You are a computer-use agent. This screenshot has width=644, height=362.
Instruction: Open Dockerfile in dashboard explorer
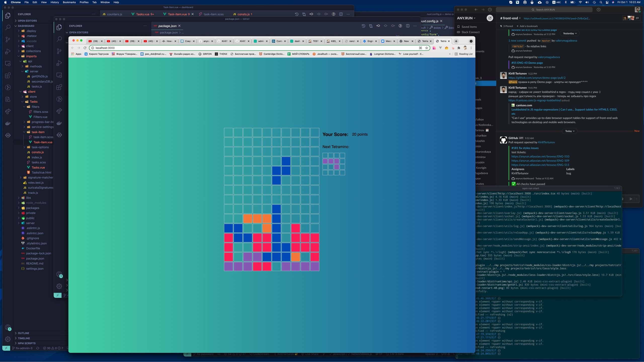(x=33, y=248)
